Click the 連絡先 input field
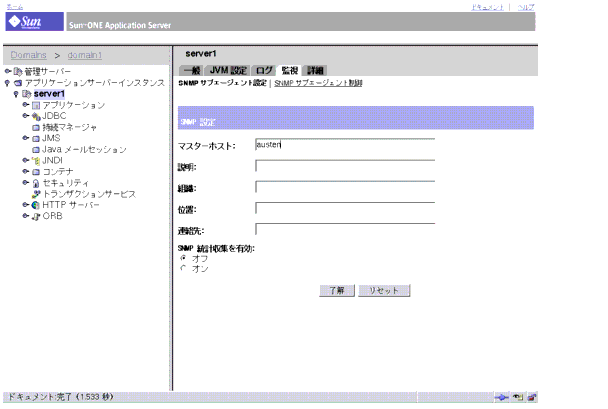The height and width of the screenshot is (409, 608). click(x=345, y=229)
